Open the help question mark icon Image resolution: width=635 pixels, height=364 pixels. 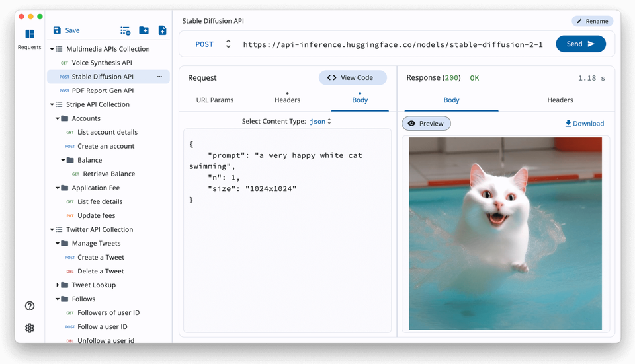coord(30,306)
